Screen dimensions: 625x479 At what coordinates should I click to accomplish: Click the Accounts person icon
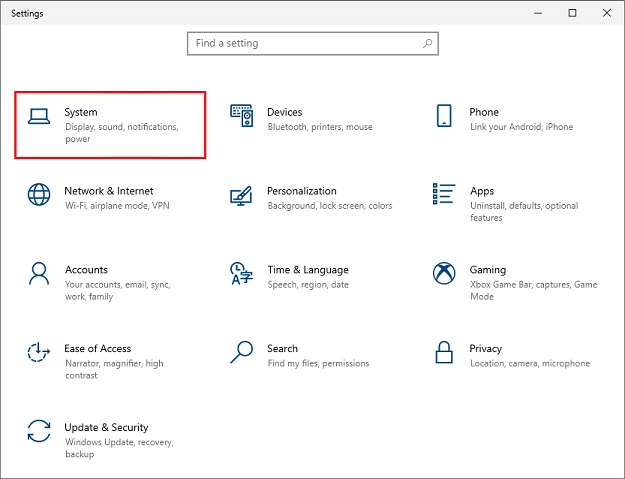point(39,273)
